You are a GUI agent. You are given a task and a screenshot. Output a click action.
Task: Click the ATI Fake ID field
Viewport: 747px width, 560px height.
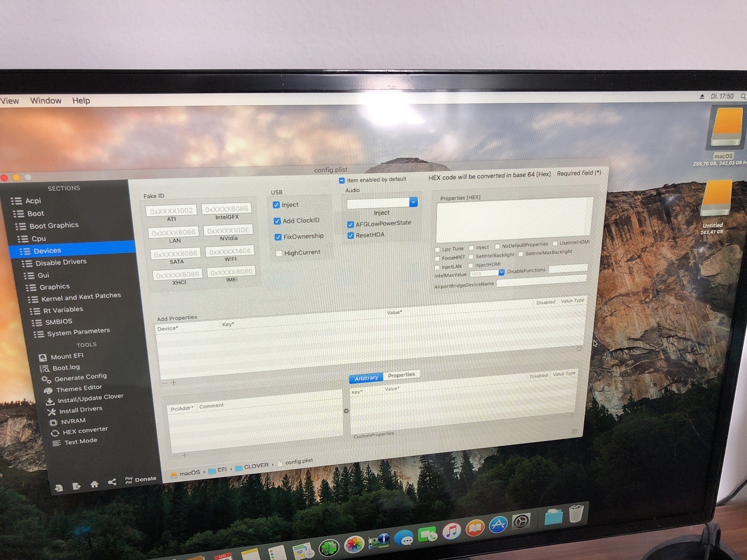[171, 211]
